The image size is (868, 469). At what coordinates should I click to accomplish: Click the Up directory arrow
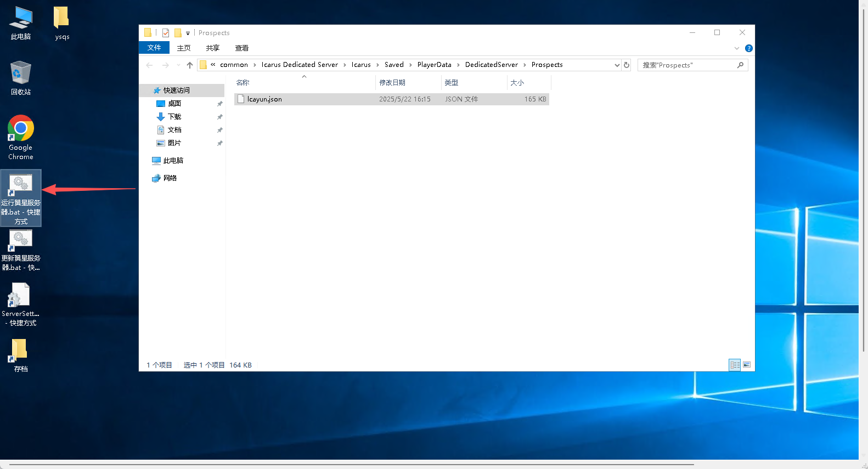point(190,65)
